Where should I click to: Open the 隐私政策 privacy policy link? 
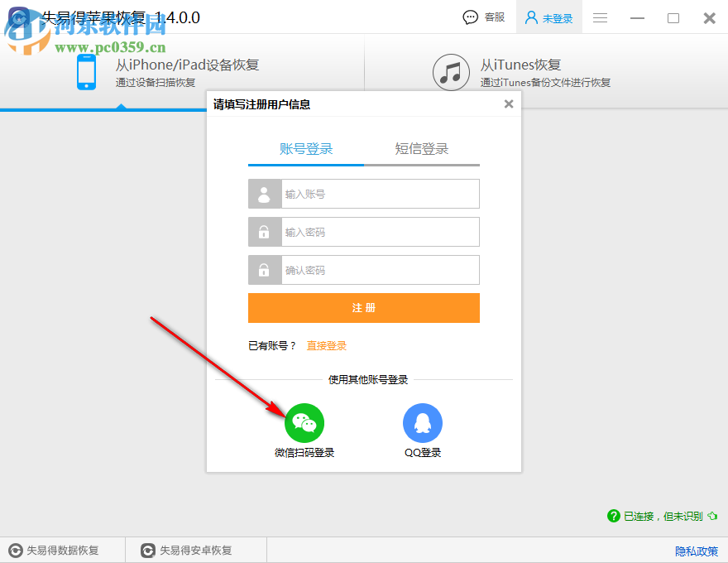pos(696,550)
